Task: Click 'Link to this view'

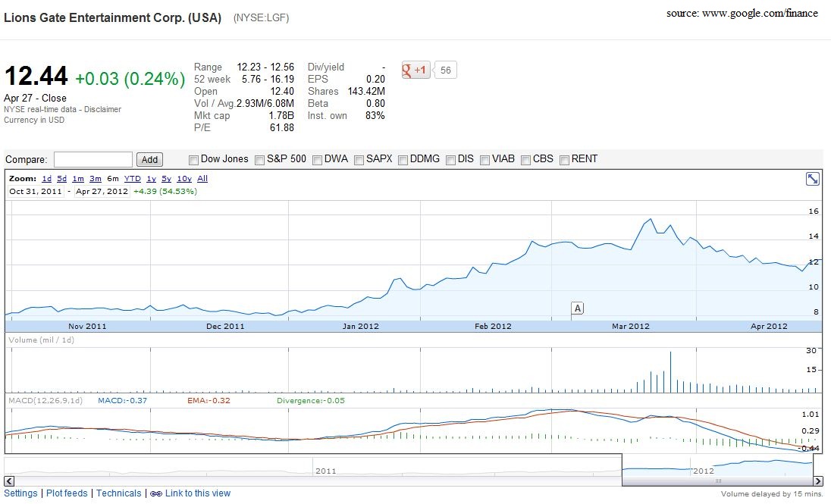Action: pyautogui.click(x=198, y=493)
